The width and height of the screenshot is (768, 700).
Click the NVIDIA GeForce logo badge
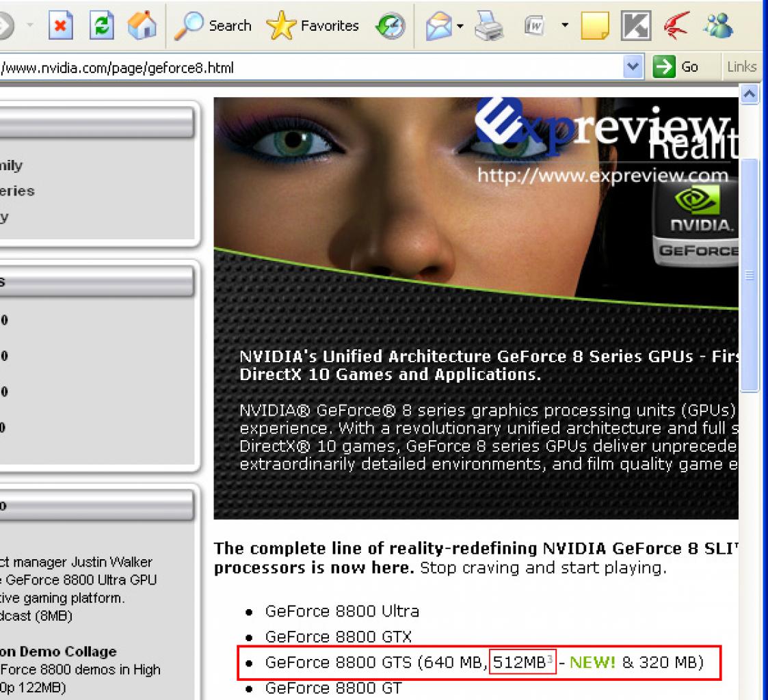pyautogui.click(x=696, y=225)
